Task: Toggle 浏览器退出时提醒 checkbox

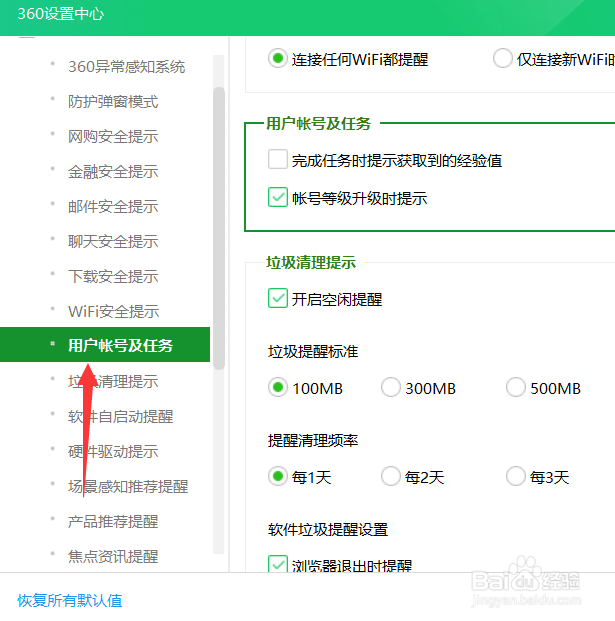Action: pyautogui.click(x=278, y=564)
